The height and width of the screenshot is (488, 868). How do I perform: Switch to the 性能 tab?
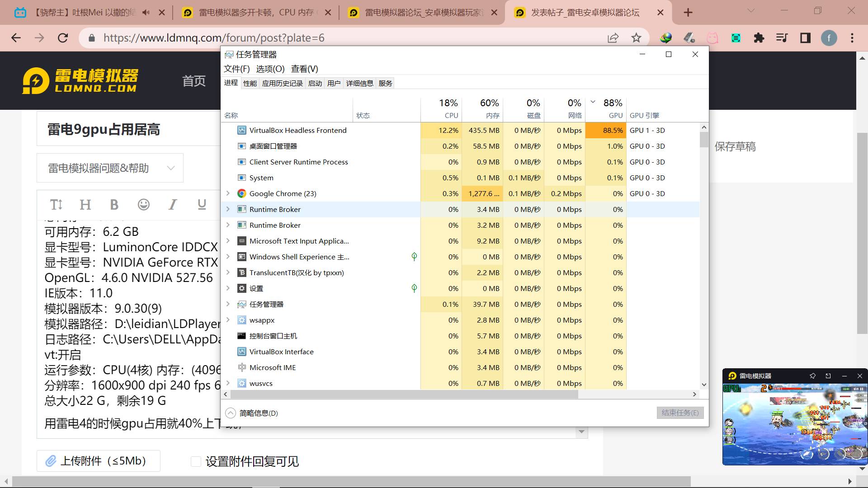250,83
